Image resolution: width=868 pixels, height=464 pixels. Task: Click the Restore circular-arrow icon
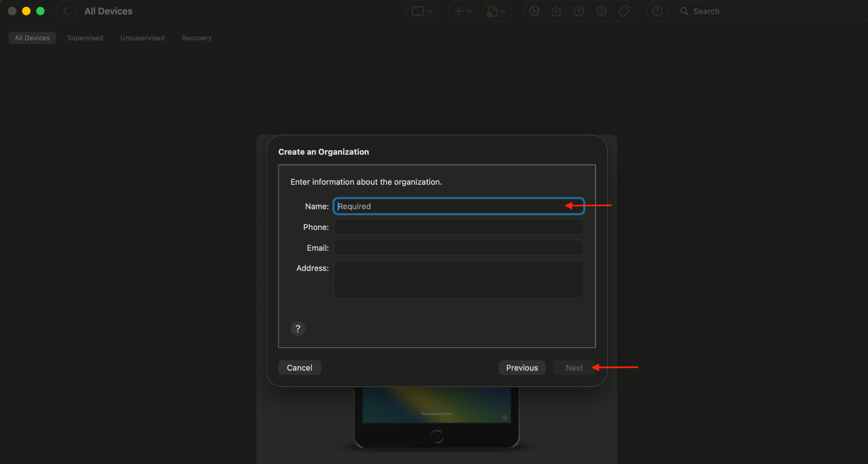pos(601,11)
